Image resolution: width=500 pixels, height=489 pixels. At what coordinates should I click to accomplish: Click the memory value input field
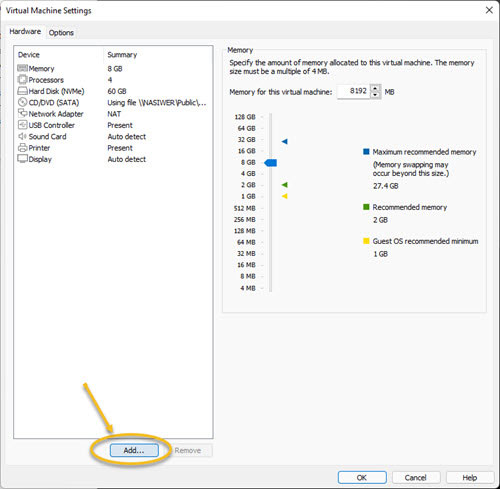tap(354, 91)
